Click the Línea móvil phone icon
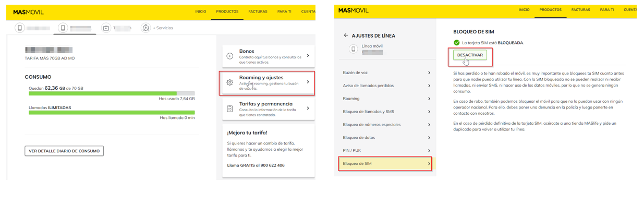Viewport: 644px width, 204px height. (354, 49)
